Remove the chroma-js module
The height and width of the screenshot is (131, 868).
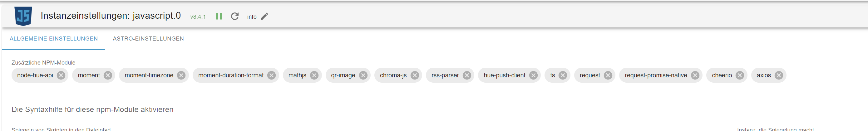[415, 75]
